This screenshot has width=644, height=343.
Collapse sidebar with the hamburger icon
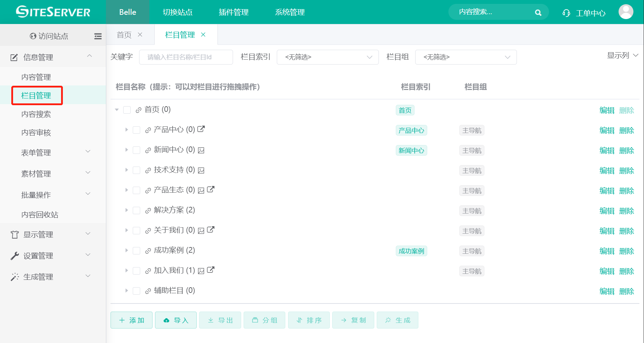tap(98, 36)
